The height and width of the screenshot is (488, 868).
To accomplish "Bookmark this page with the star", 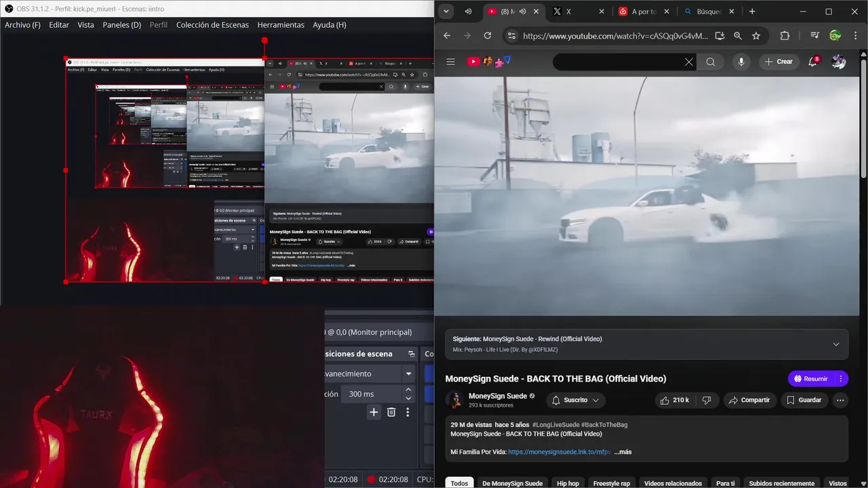I will (x=756, y=36).
